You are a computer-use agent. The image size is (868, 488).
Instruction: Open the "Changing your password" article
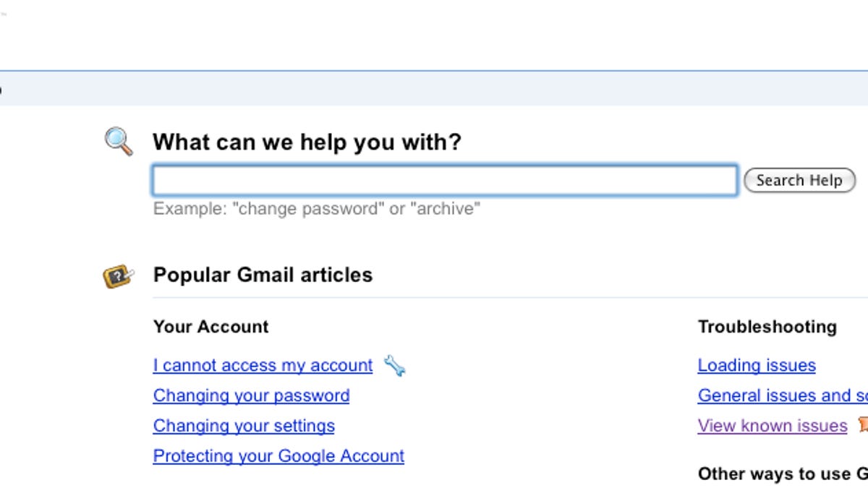[251, 396]
